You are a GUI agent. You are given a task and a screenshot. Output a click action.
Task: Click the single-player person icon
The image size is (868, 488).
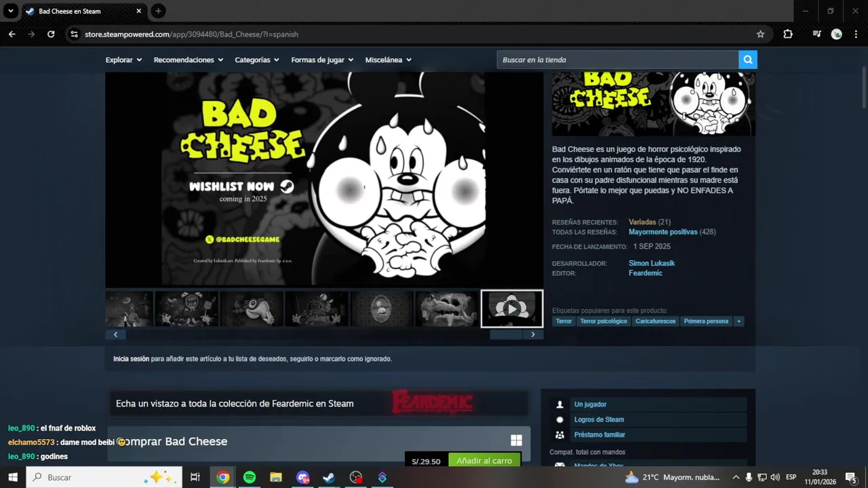[x=559, y=405]
